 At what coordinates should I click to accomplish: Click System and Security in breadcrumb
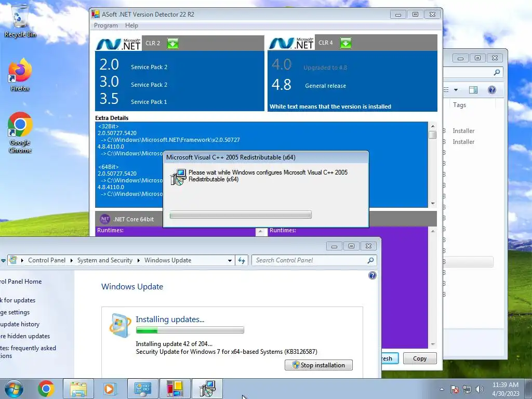(105, 260)
